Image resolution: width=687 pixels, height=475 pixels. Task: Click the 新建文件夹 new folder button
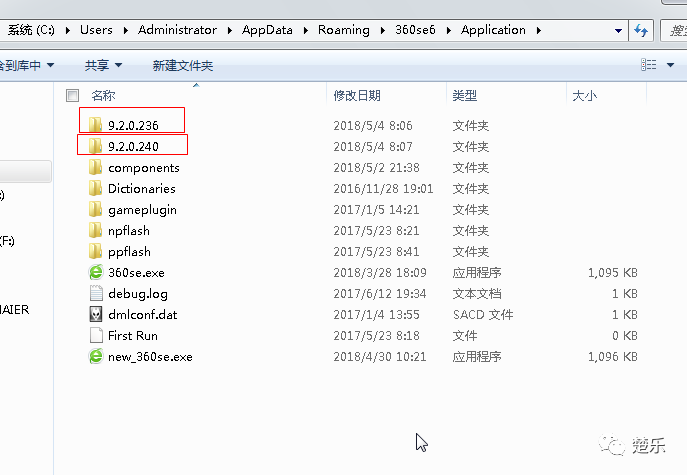tap(183, 65)
